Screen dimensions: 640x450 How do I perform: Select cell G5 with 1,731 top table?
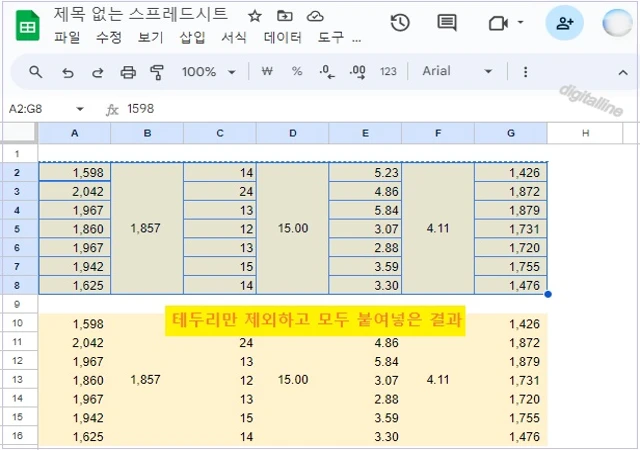tap(511, 229)
